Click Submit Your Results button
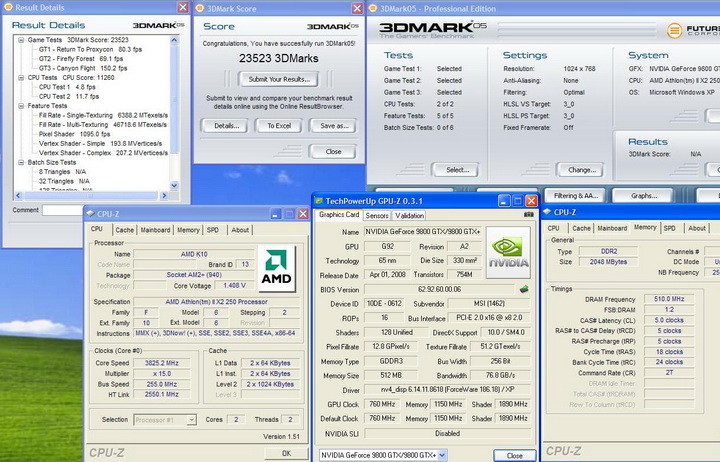 [279, 79]
